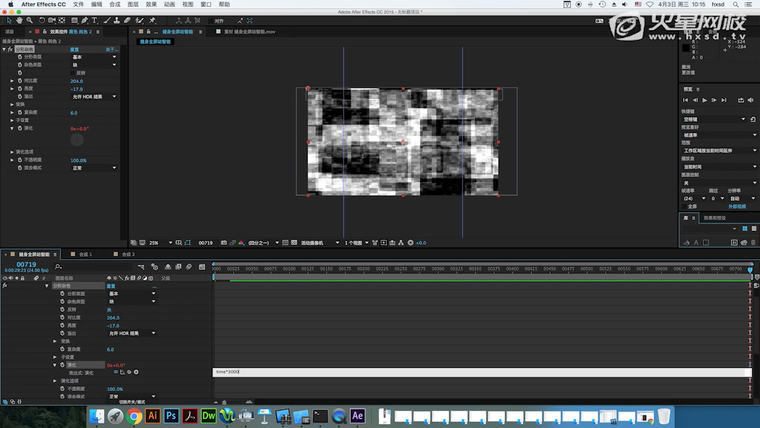This screenshot has height=428, width=760.
Task: Select the Hand tool in toolbar
Action: (x=19, y=20)
